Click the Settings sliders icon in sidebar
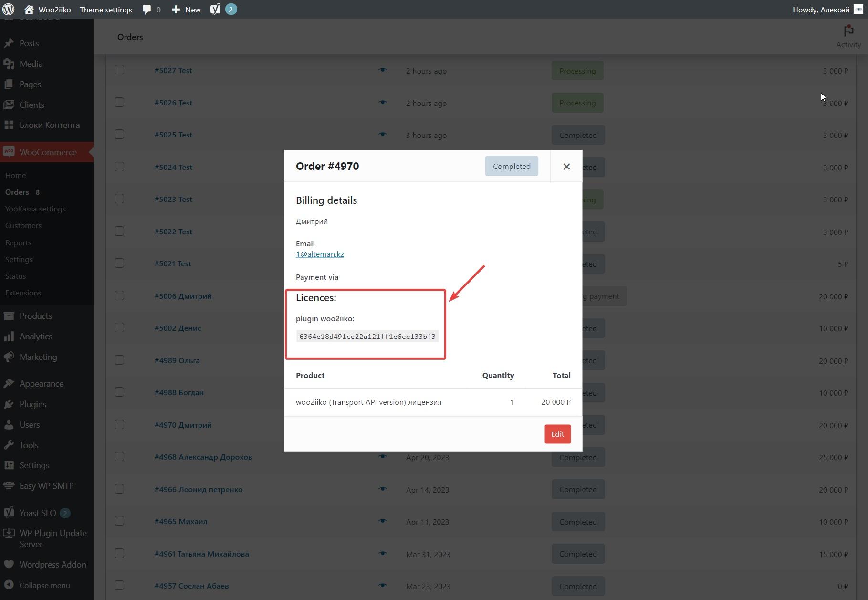 (9, 465)
